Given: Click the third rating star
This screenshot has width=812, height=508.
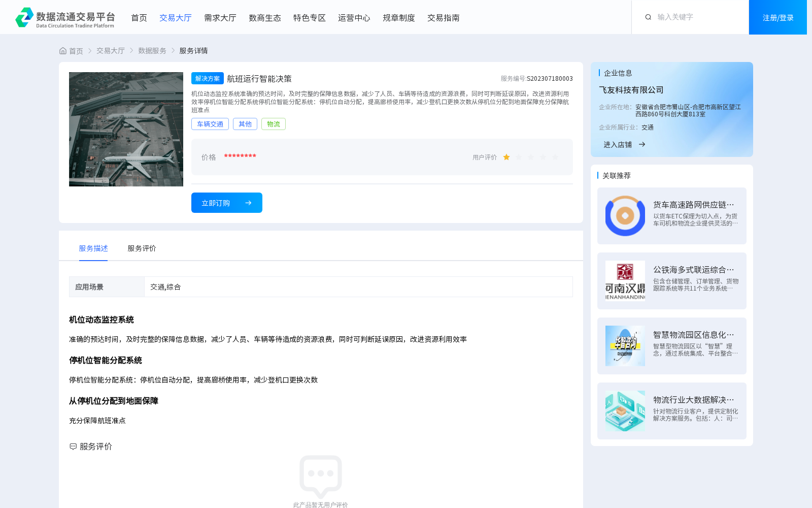Looking at the screenshot, I should click(x=531, y=157).
